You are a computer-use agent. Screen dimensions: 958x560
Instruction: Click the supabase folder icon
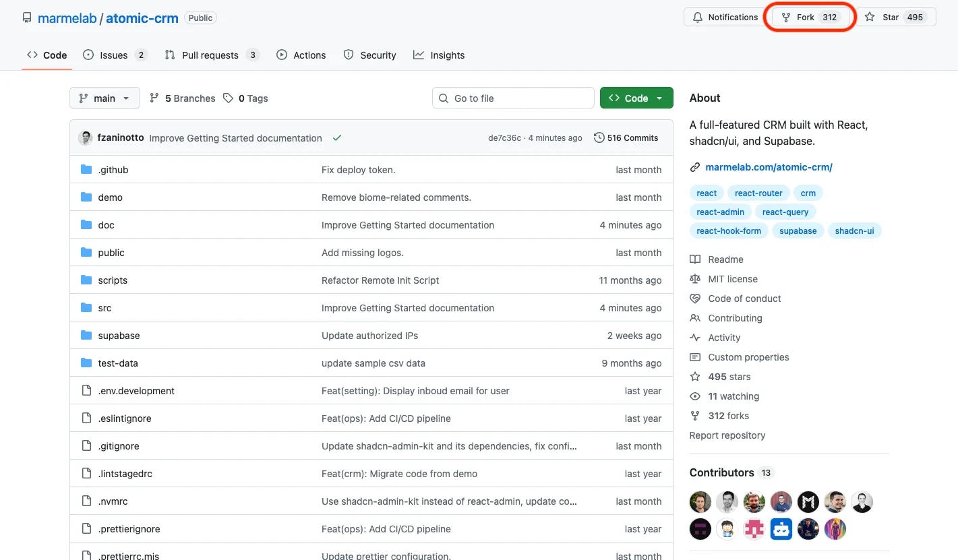coord(86,336)
